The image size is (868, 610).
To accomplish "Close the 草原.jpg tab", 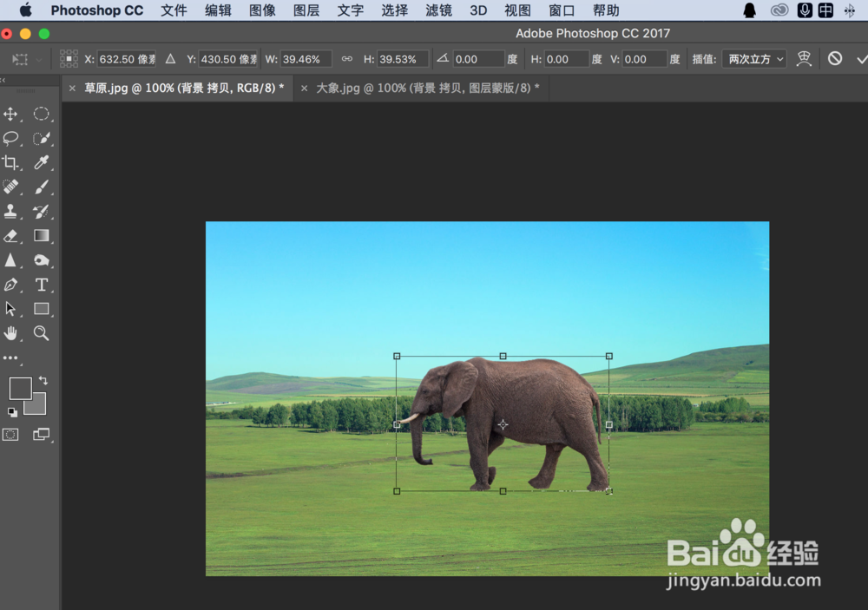I will (x=72, y=88).
